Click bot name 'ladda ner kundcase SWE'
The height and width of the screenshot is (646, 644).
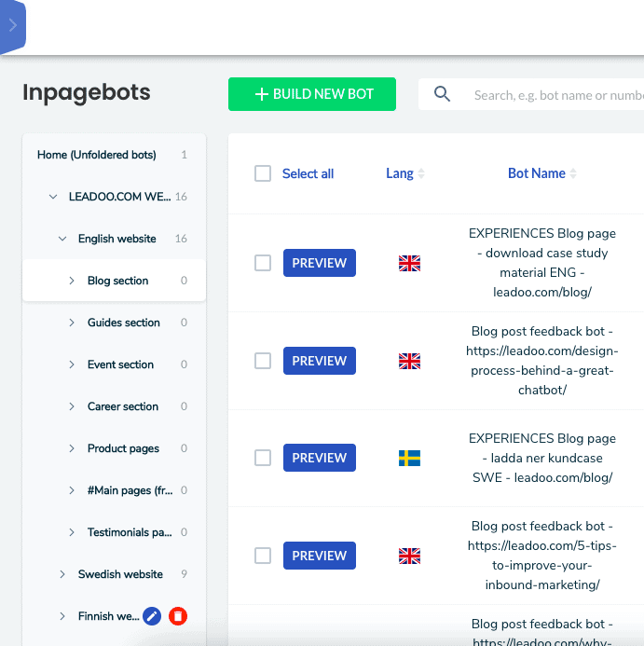coord(541,458)
